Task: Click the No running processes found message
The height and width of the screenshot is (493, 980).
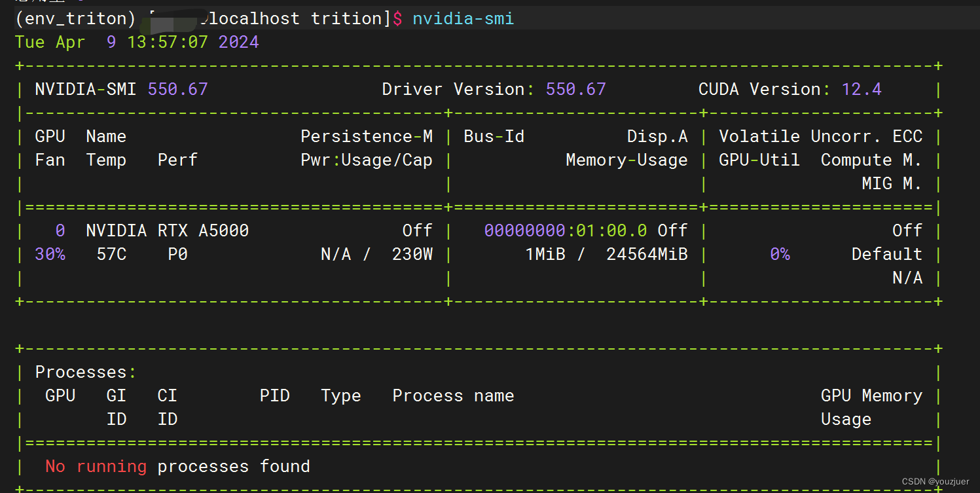Action: (x=177, y=467)
